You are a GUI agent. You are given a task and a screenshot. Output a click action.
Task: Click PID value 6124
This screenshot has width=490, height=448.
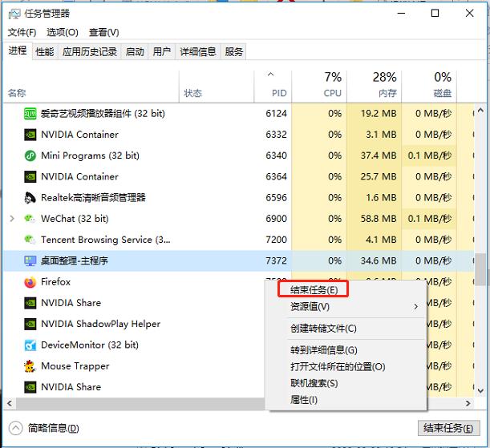276,114
